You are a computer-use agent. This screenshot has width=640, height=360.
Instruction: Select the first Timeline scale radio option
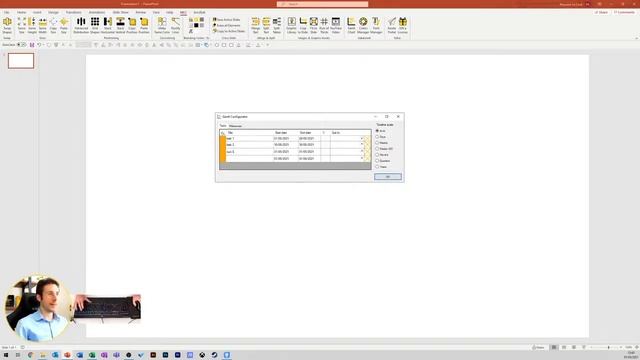coord(377,131)
